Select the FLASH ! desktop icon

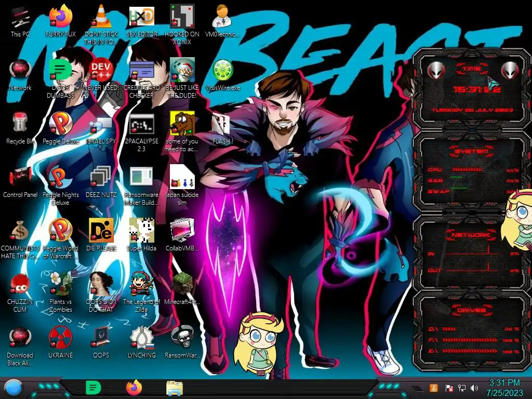pyautogui.click(x=222, y=124)
